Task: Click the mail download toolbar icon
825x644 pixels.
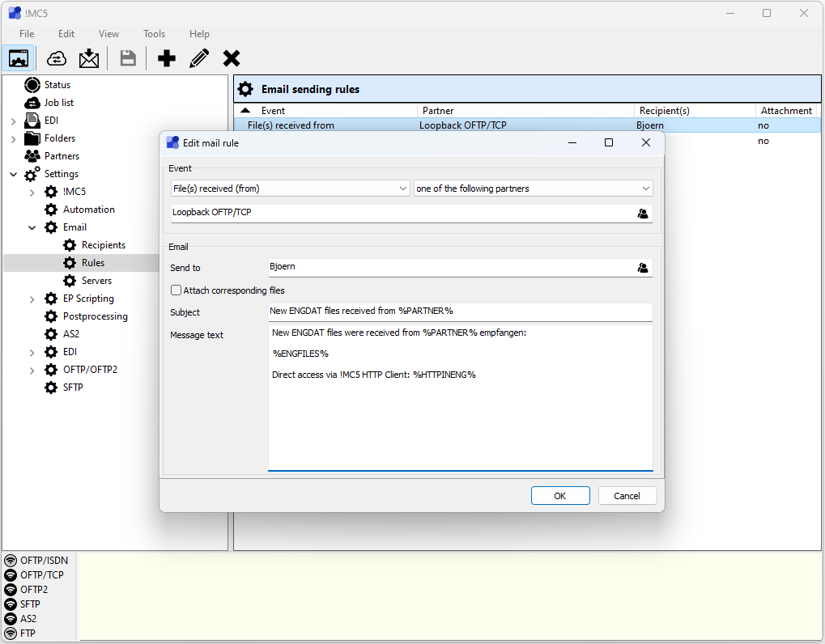Action: pyautogui.click(x=89, y=57)
